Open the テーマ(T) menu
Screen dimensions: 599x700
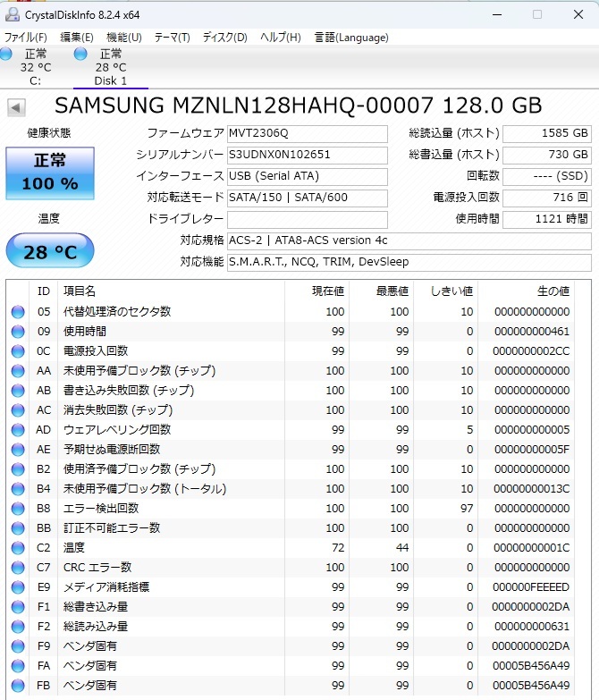(x=172, y=37)
